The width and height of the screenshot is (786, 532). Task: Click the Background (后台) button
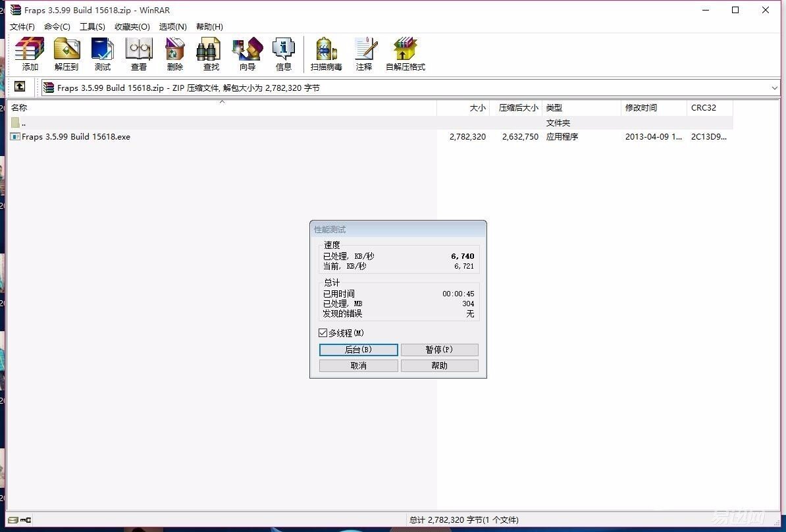pos(358,350)
